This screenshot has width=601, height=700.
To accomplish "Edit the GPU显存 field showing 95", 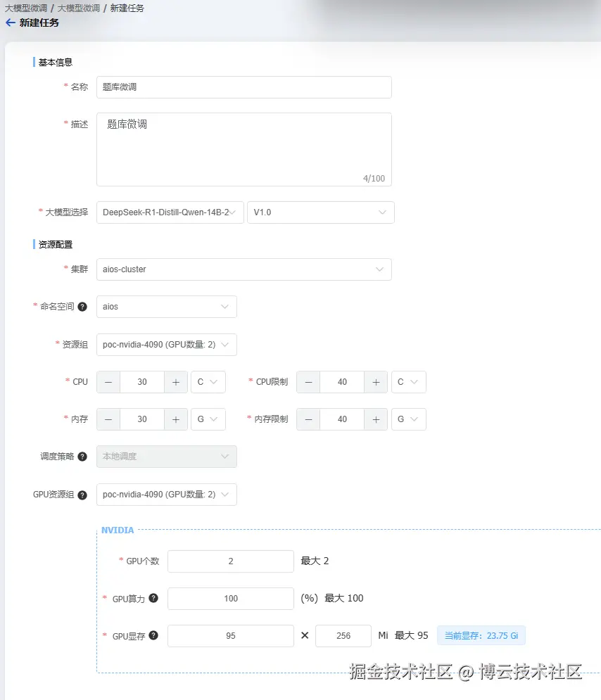I will coord(231,636).
